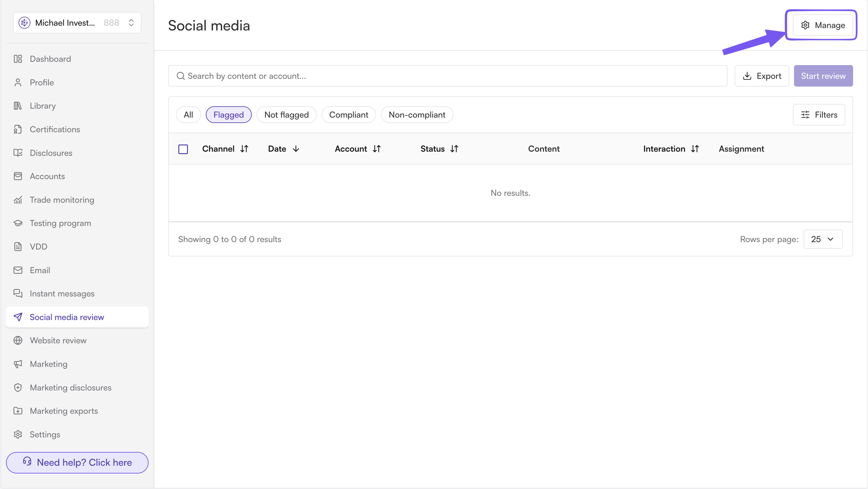
Task: Open Trade monitoring chart icon
Action: pyautogui.click(x=18, y=200)
